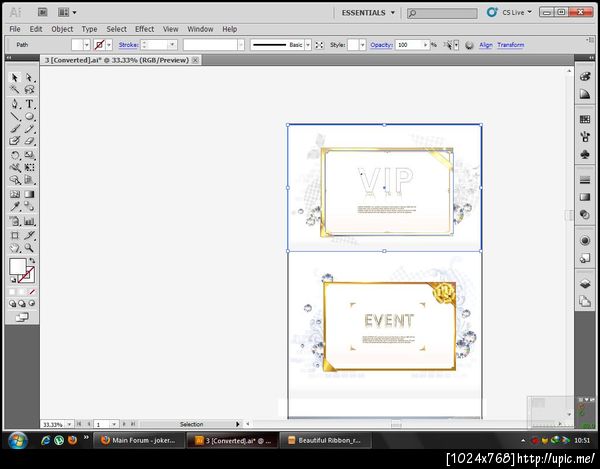Click the Align link
Viewport: 600px width, 469px height.
coord(486,45)
